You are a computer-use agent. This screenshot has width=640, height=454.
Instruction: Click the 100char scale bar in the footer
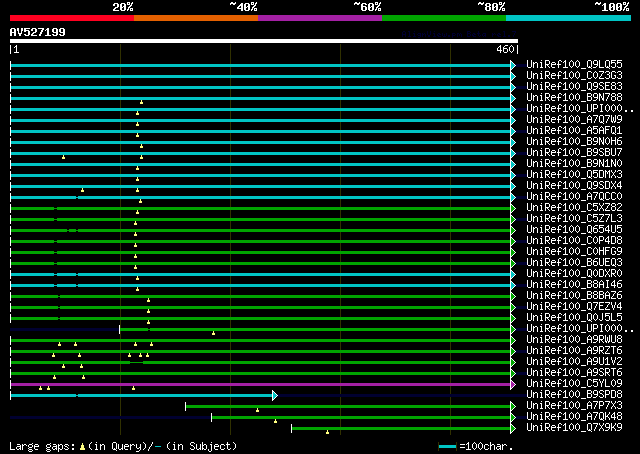pos(448,446)
